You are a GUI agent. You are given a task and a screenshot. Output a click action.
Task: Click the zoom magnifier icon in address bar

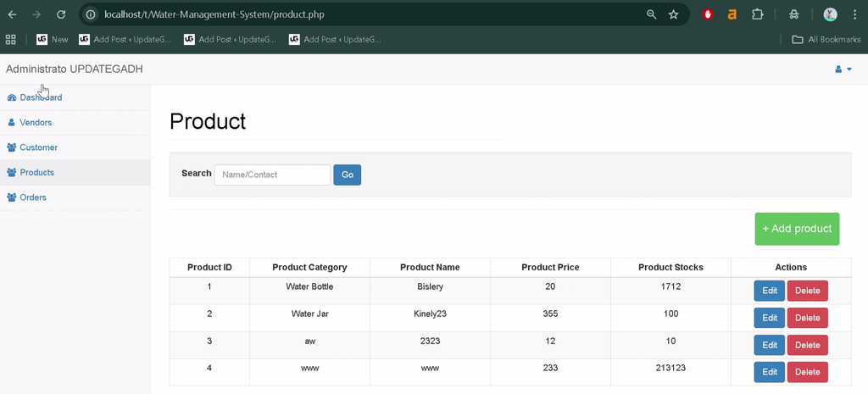(x=652, y=15)
